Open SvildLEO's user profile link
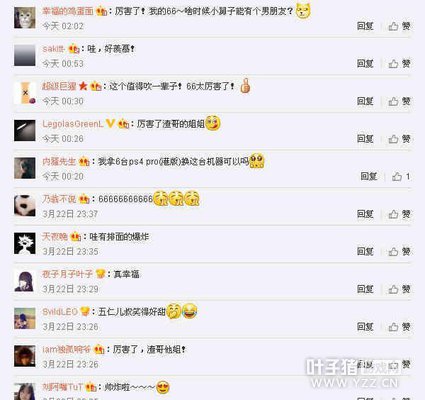Image resolution: width=425 pixels, height=400 pixels. 60,312
